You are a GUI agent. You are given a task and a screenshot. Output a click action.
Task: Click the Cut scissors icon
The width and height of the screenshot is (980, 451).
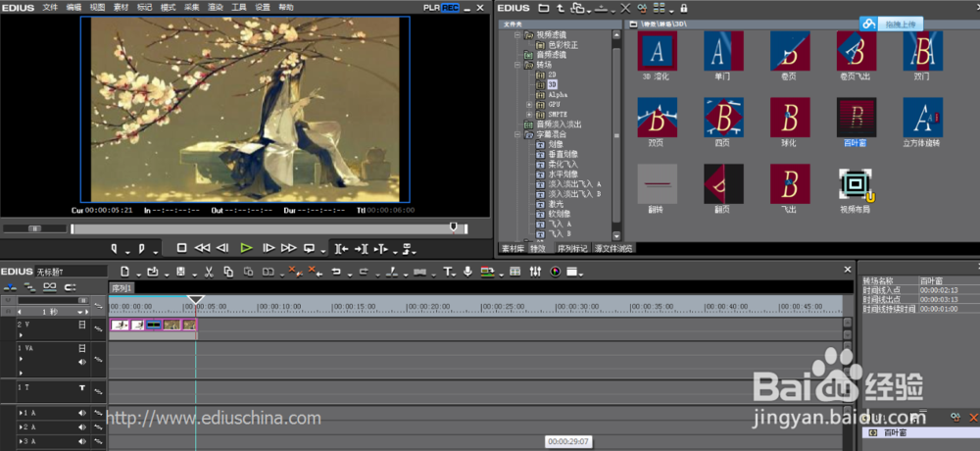point(210,272)
